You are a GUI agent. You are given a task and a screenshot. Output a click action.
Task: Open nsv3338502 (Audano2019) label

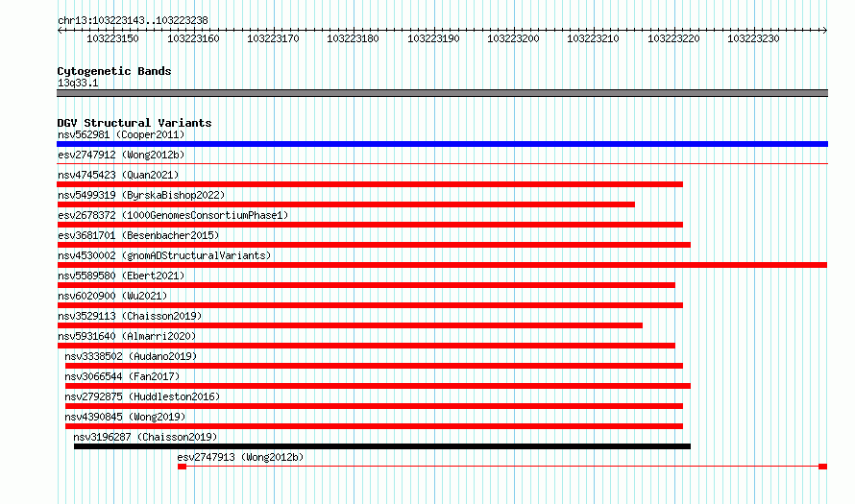(x=131, y=356)
